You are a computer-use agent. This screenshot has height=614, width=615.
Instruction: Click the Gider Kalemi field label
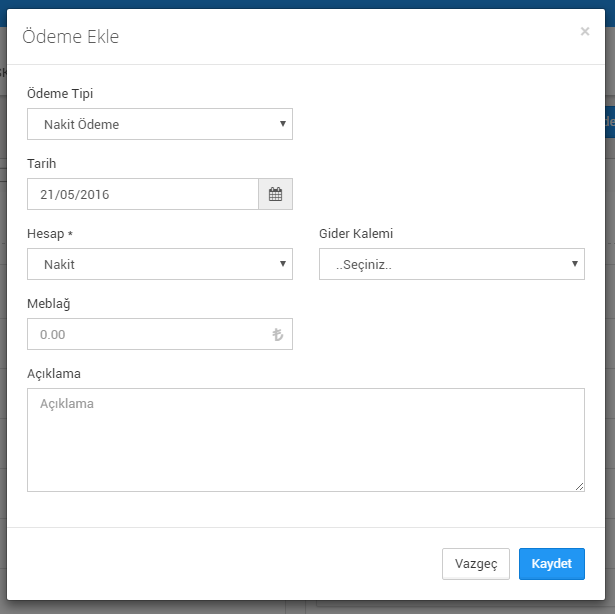click(356, 233)
